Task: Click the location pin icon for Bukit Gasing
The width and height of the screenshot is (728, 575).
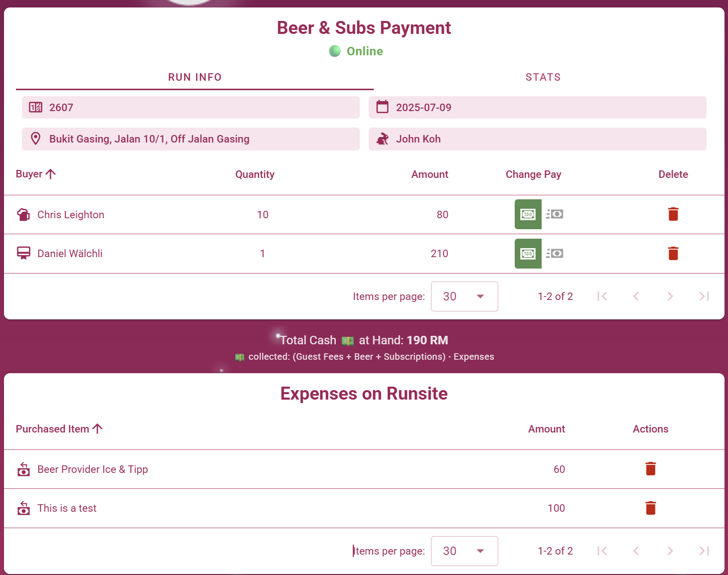Action: click(x=35, y=139)
